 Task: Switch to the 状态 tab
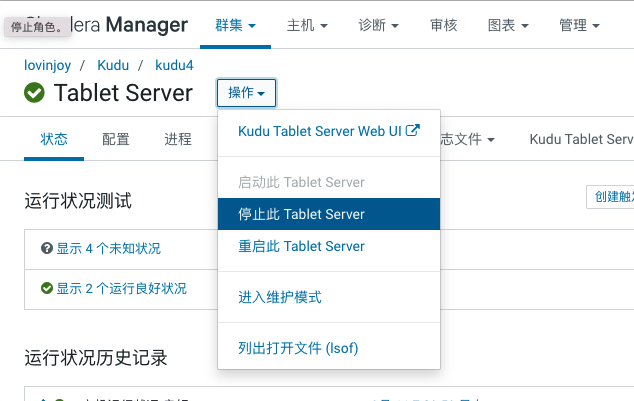(x=54, y=139)
